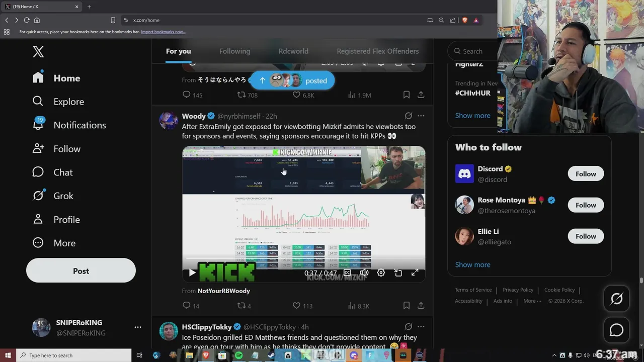Open the floating chat bubble button
This screenshot has height=362, width=644.
point(616,330)
